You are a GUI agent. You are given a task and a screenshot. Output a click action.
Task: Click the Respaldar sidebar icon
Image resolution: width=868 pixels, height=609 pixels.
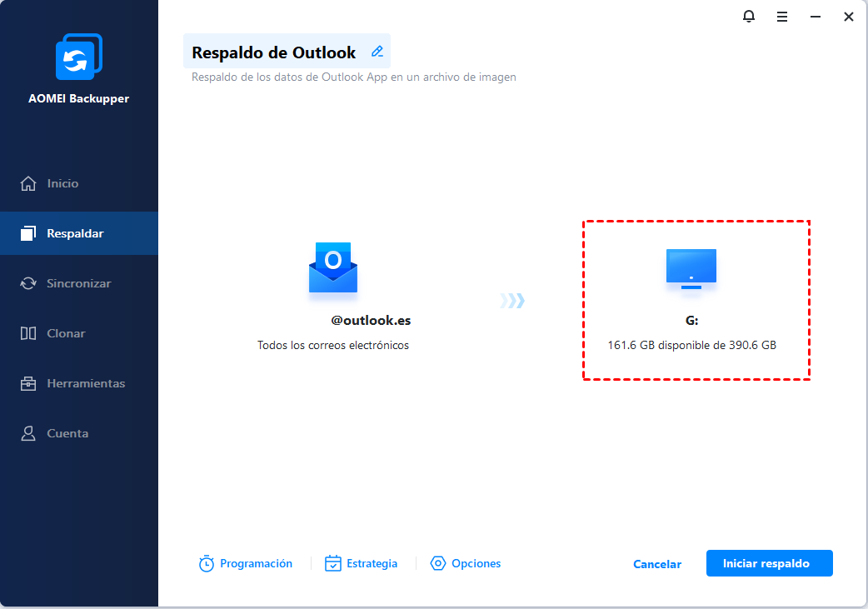tap(28, 233)
